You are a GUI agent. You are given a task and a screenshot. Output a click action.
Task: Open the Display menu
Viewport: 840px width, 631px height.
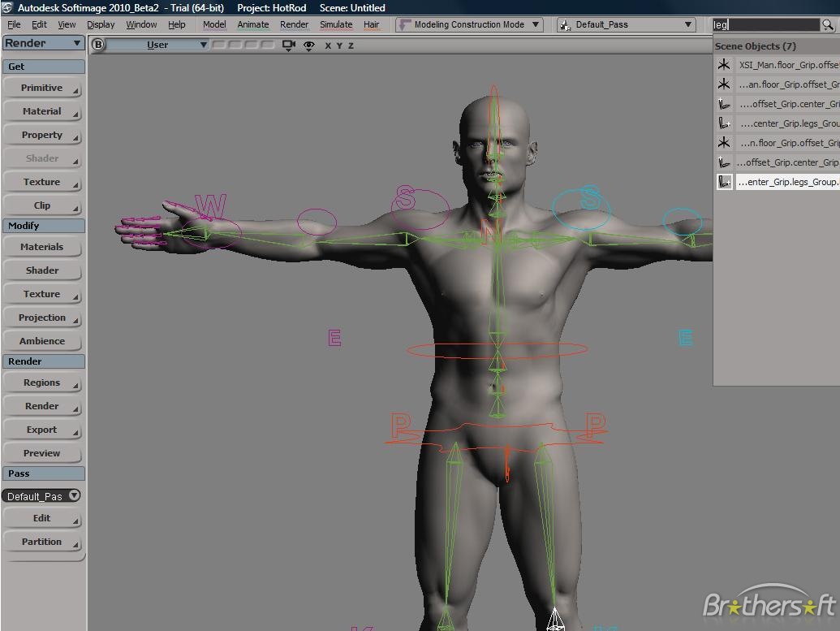click(x=101, y=24)
